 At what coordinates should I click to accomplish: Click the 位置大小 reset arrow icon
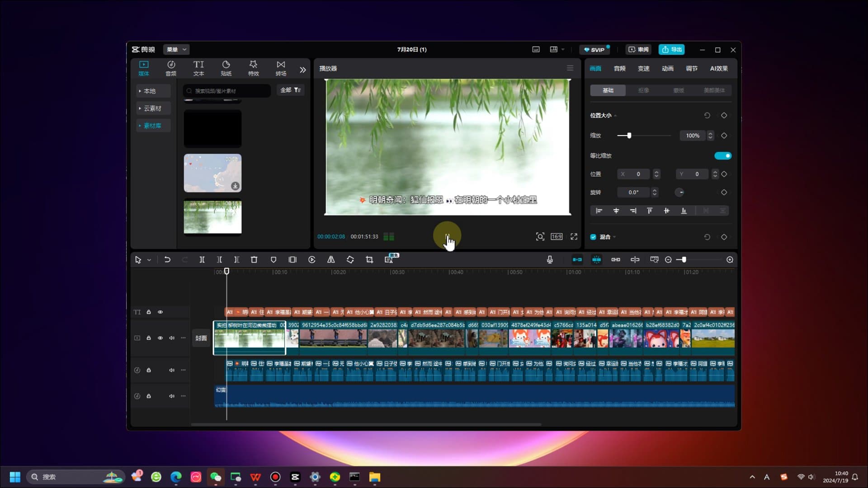[x=707, y=116]
